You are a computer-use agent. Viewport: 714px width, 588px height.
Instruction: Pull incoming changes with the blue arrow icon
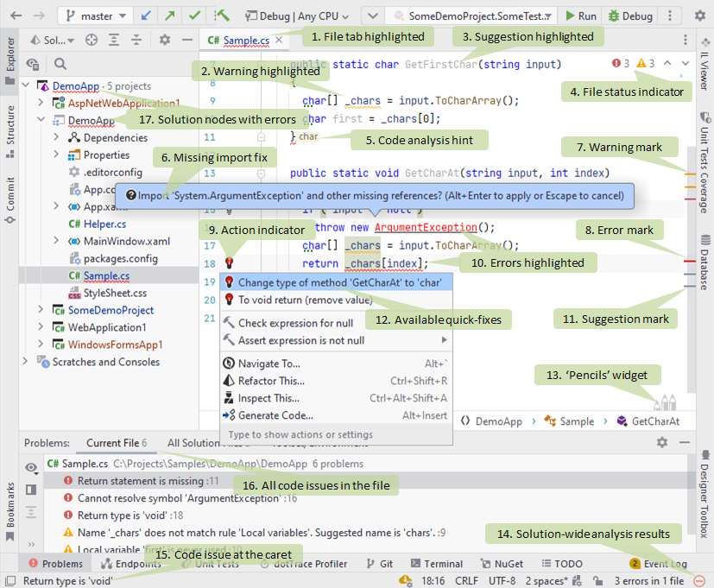pyautogui.click(x=145, y=15)
